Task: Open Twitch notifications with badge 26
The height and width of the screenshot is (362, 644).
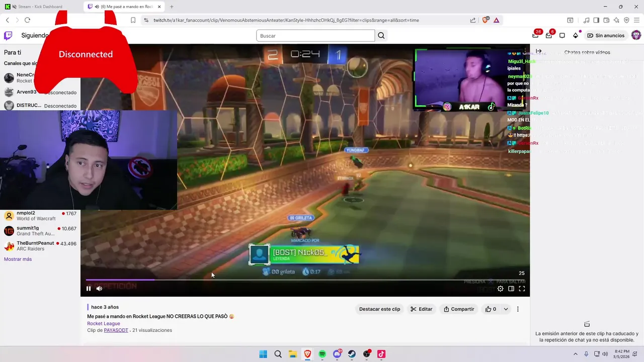Action: [535, 36]
